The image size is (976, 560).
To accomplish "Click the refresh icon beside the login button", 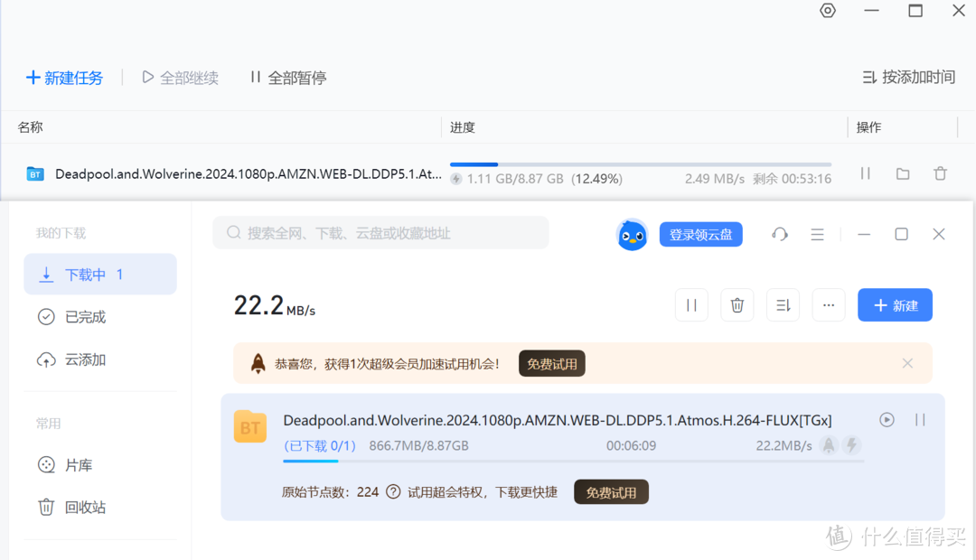I will click(779, 234).
